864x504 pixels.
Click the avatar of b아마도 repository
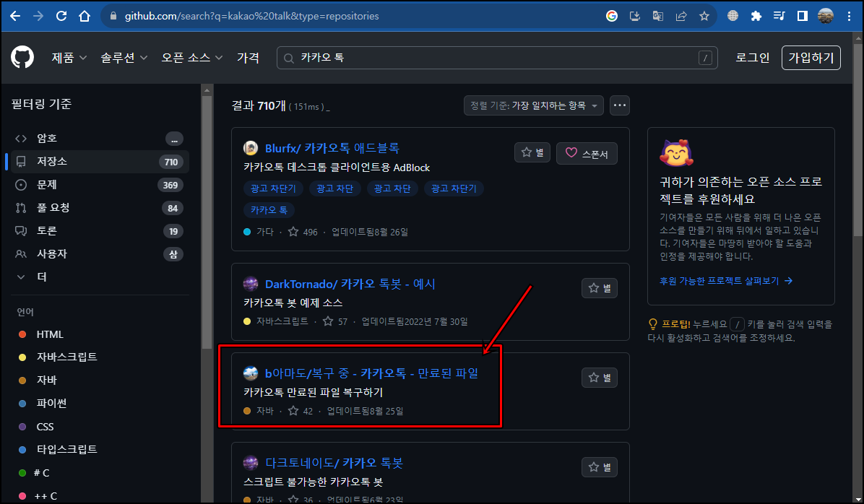coord(251,373)
